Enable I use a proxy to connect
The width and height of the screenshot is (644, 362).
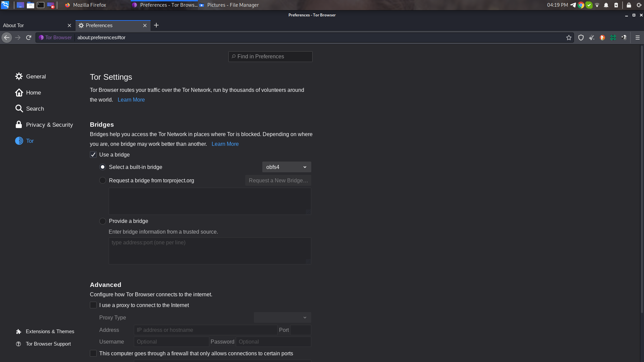93,305
